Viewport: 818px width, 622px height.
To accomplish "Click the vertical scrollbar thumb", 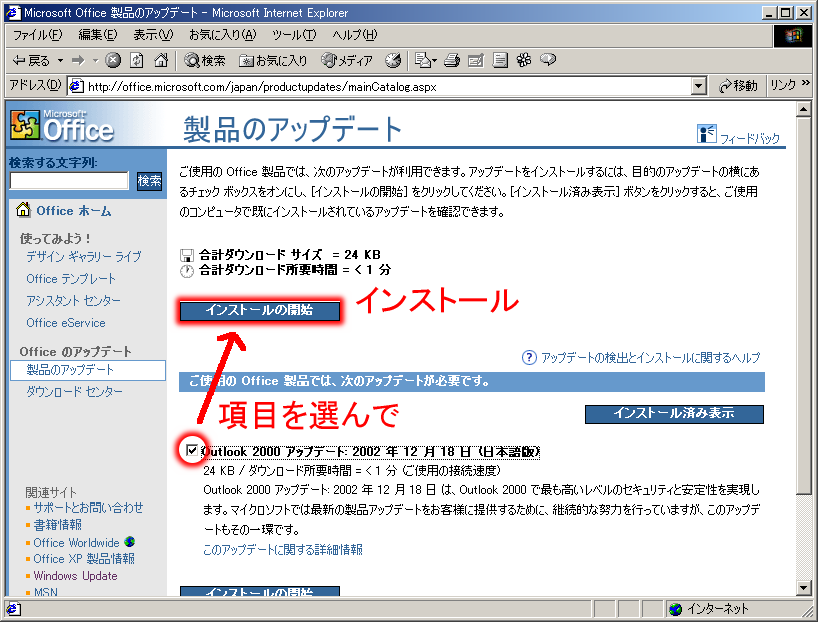I will [803, 305].
